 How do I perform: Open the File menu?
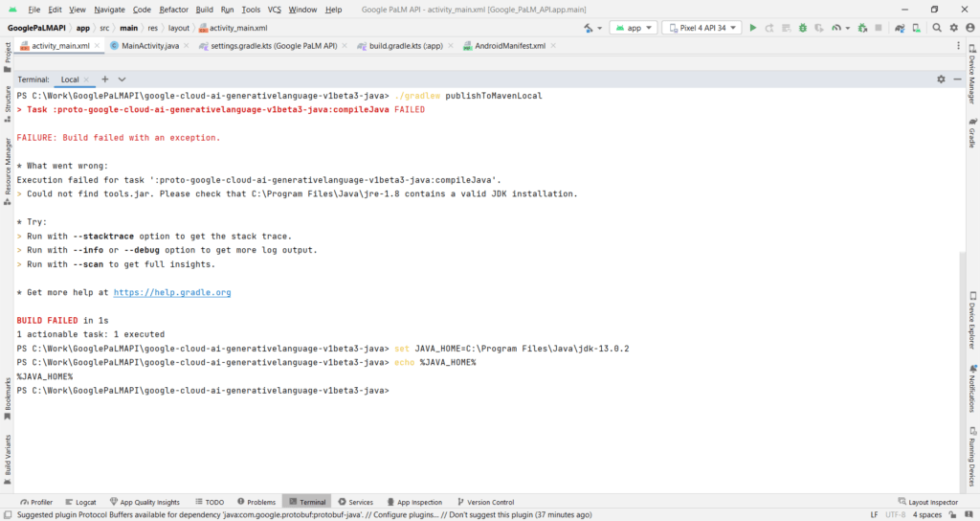[x=34, y=10]
